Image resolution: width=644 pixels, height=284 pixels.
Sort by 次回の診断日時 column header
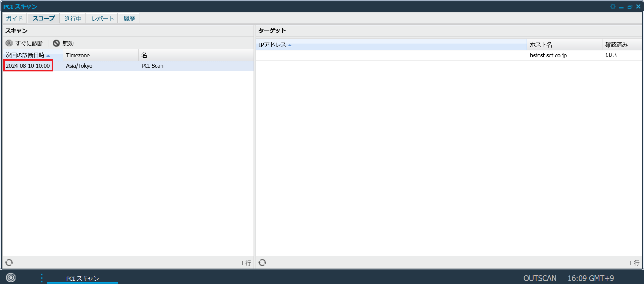[33, 55]
